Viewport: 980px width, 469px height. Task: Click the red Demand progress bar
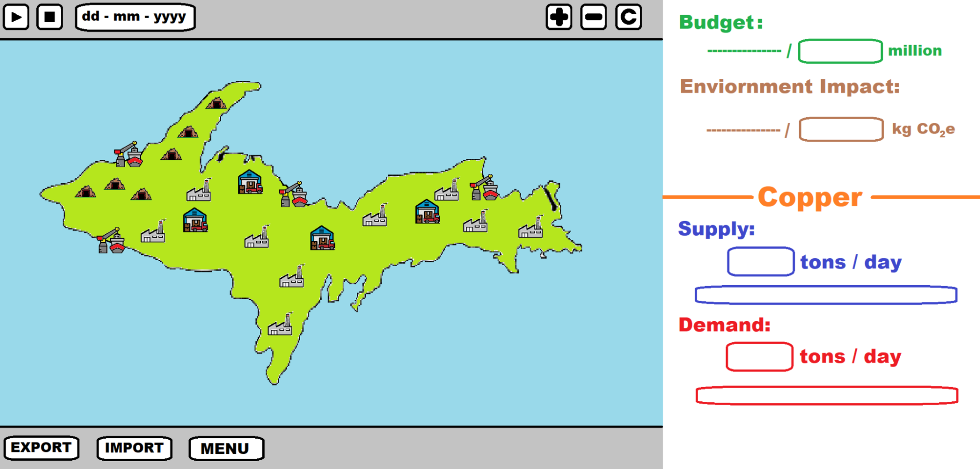(x=827, y=395)
